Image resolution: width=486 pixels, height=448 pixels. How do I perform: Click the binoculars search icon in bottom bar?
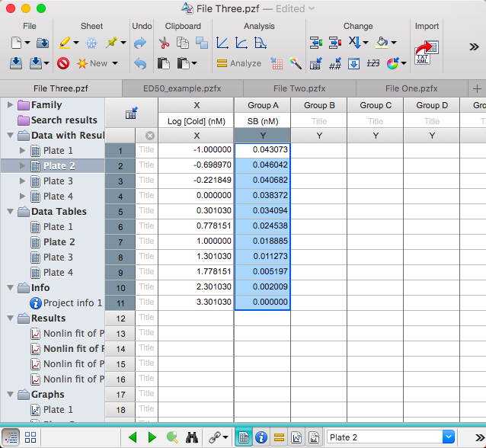pos(192,437)
